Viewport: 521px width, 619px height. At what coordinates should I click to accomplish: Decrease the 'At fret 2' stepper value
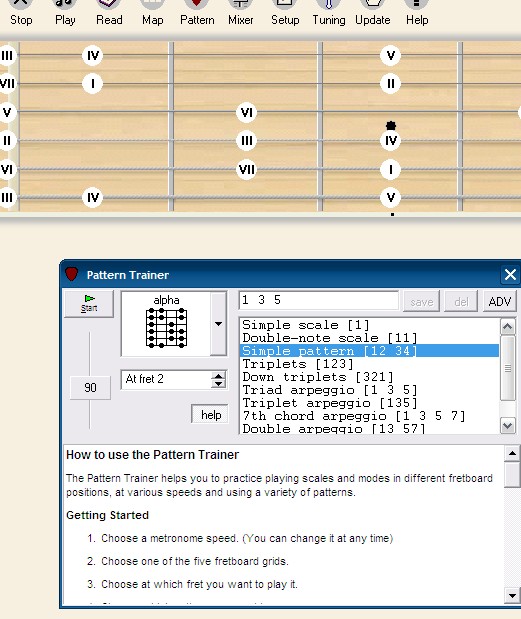pyautogui.click(x=218, y=384)
